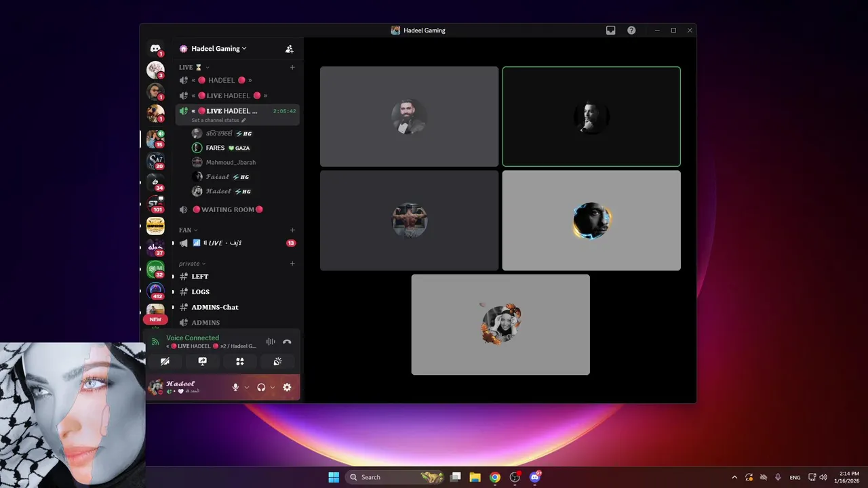
Task: Toggle the camera on or off
Action: point(165,362)
